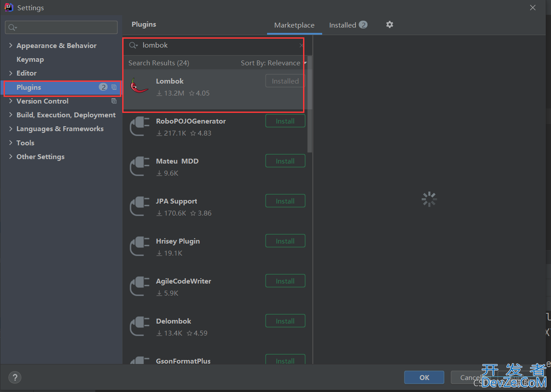Install the AgileCodeWriter plugin
This screenshot has height=392, width=551.
(285, 281)
